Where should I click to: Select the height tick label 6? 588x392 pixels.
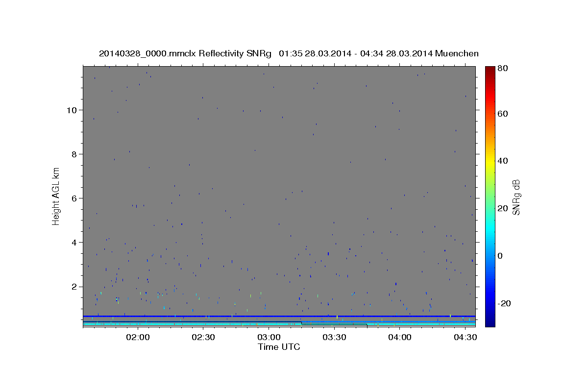point(73,198)
